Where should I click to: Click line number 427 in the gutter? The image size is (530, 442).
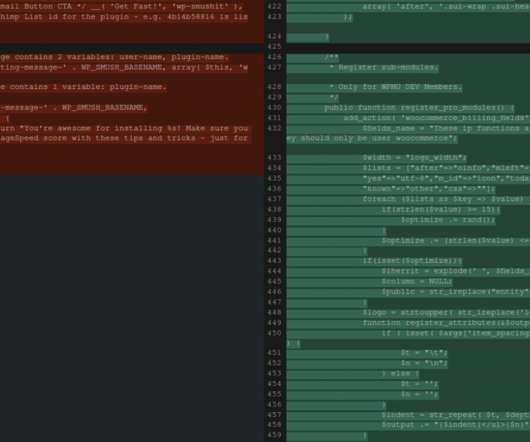[274, 68]
